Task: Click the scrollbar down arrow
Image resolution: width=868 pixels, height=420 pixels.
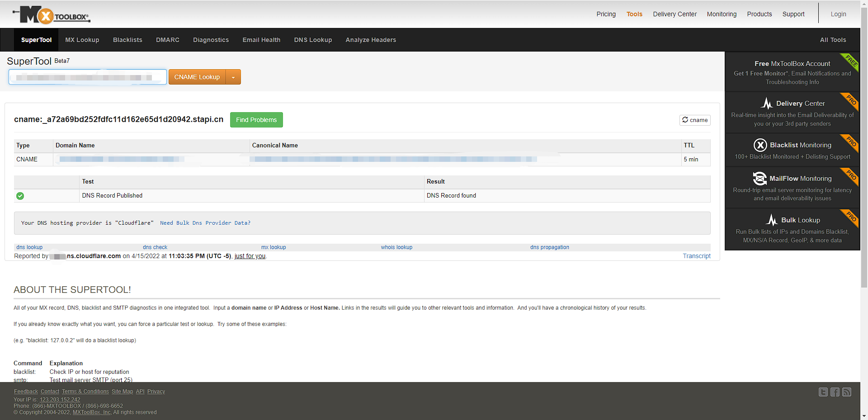Action: coord(864,415)
